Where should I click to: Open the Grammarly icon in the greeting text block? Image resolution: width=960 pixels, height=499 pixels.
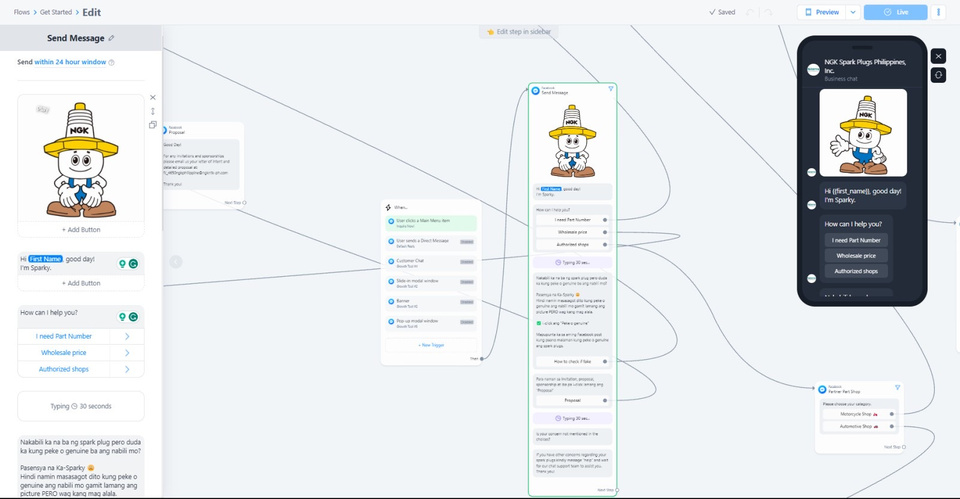(133, 263)
